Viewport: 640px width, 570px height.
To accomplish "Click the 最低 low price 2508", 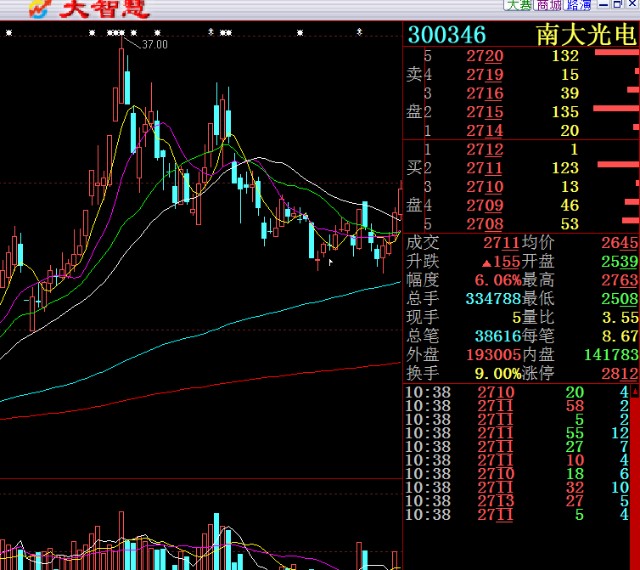I will click(x=619, y=299).
